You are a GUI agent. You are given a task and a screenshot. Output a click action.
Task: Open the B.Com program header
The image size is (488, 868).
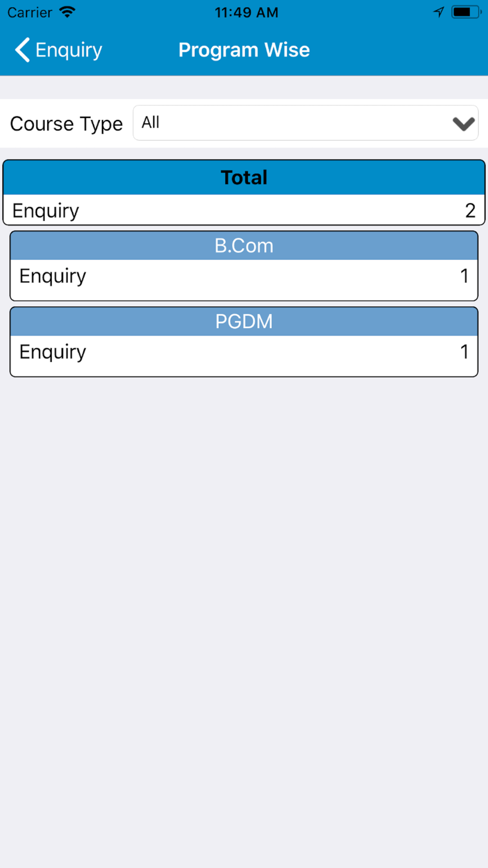pyautogui.click(x=244, y=246)
